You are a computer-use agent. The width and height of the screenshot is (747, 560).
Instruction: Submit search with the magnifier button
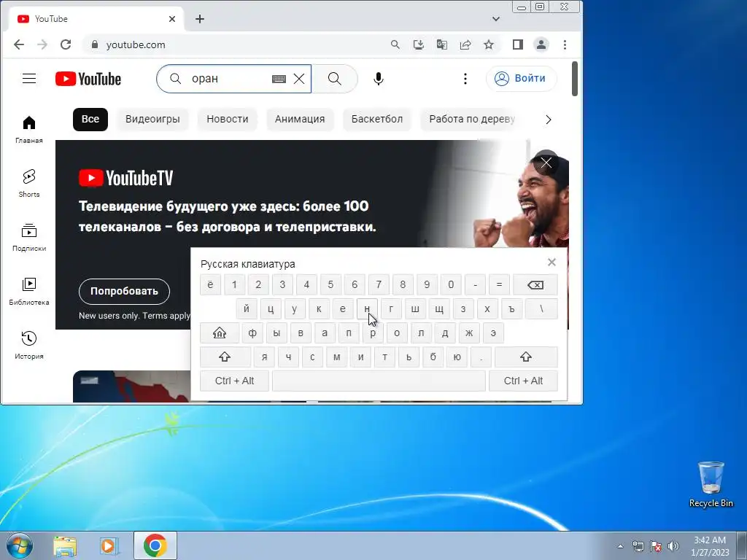(334, 79)
